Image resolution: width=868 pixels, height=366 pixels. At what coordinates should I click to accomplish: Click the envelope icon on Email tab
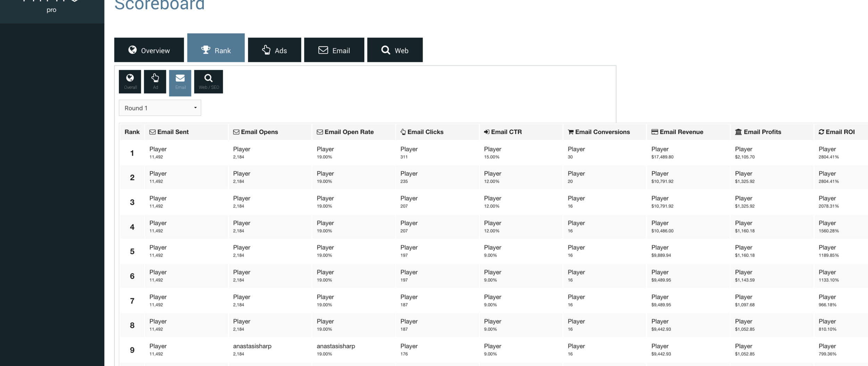point(323,50)
